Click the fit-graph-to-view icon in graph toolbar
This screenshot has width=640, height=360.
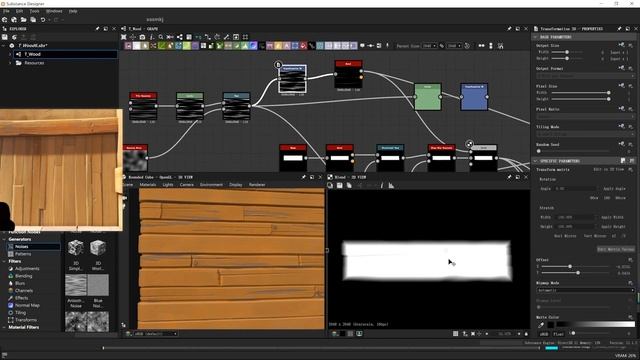tap(124, 37)
